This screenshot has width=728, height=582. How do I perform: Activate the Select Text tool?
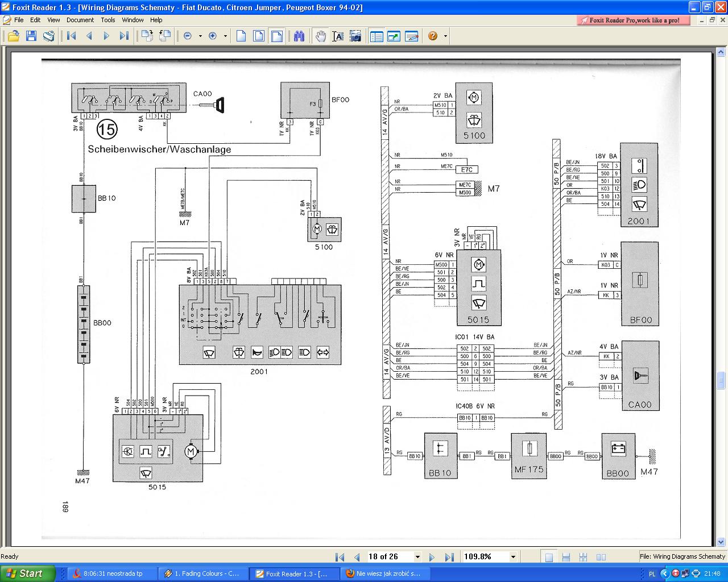tap(338, 36)
